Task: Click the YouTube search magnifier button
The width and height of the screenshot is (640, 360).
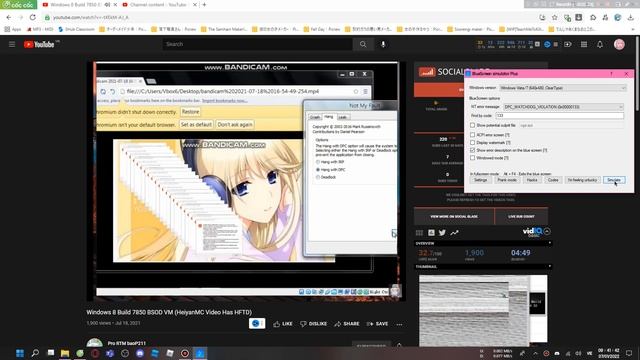Action: (x=363, y=44)
